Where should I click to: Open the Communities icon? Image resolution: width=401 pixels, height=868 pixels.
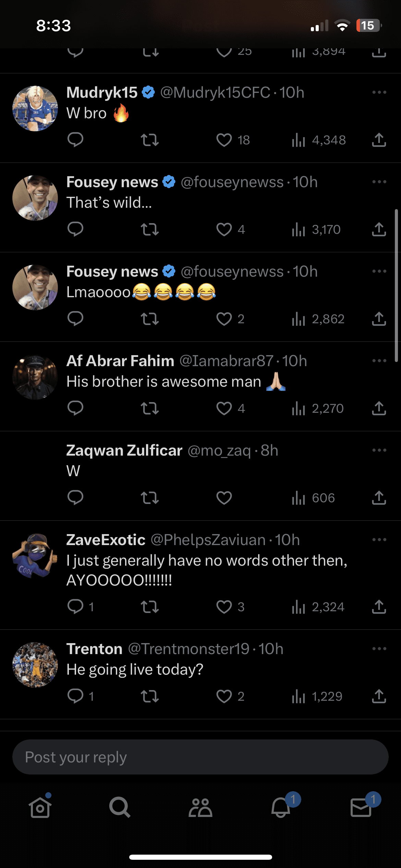200,808
